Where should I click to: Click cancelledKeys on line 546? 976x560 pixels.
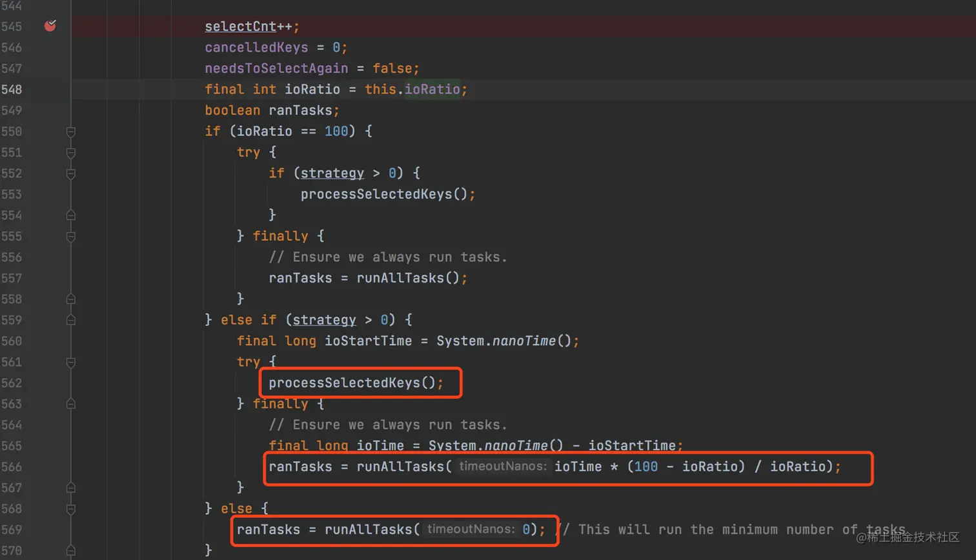(256, 48)
